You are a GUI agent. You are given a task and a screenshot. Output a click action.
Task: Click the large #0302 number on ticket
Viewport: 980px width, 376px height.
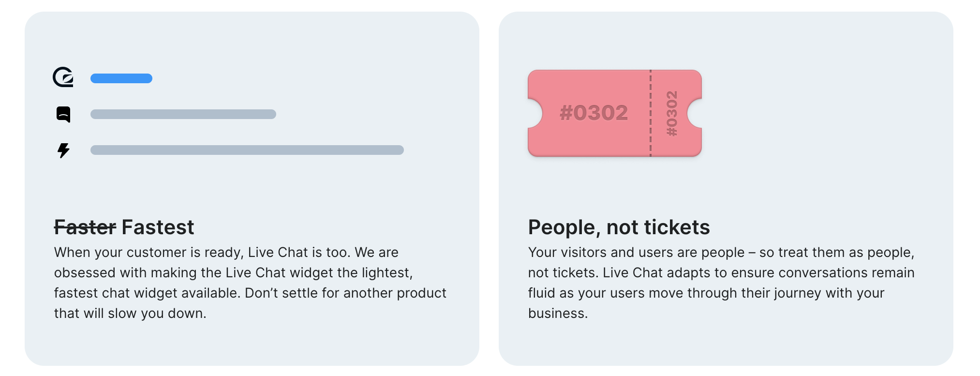594,113
